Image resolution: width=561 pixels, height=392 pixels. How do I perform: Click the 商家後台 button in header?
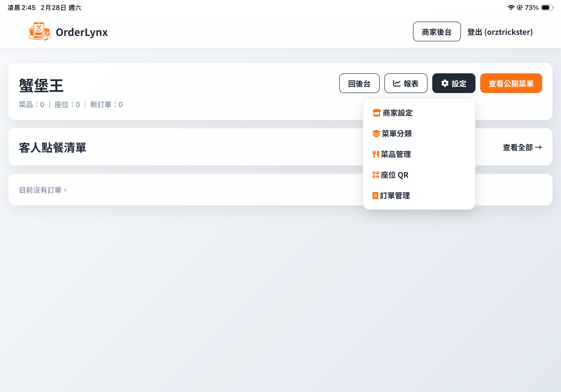[437, 32]
